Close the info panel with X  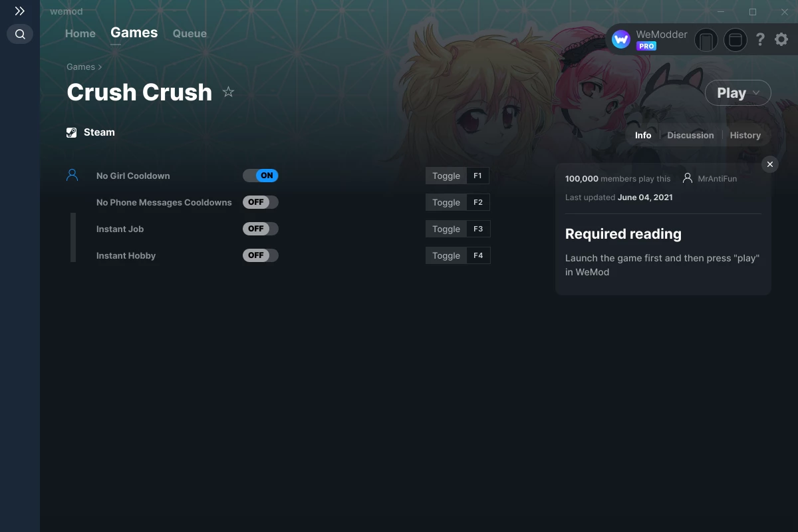click(769, 164)
